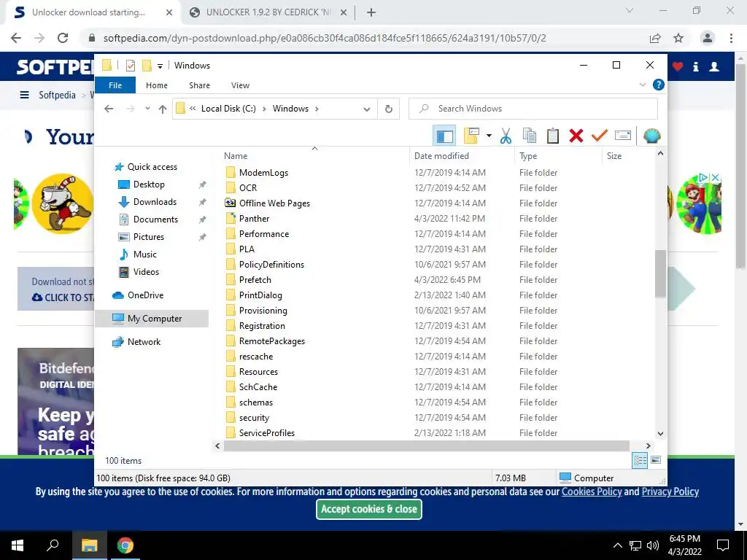Open the Privacy Policy link
747x560 pixels.
click(x=670, y=492)
